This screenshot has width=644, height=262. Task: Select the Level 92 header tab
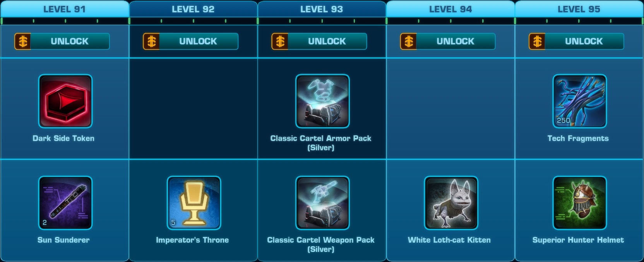[x=193, y=9]
